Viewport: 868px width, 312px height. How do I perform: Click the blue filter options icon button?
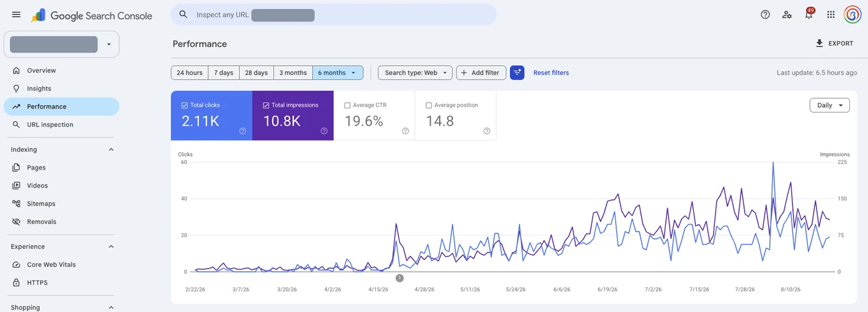[x=517, y=72]
